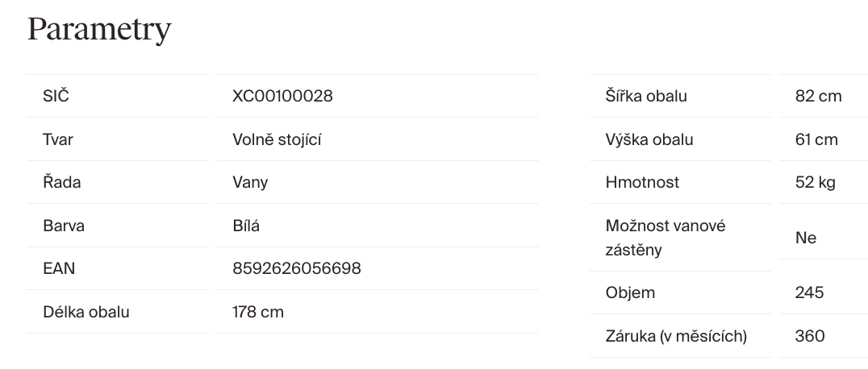
Task: Click the Barva parameter label
Action: tap(64, 226)
